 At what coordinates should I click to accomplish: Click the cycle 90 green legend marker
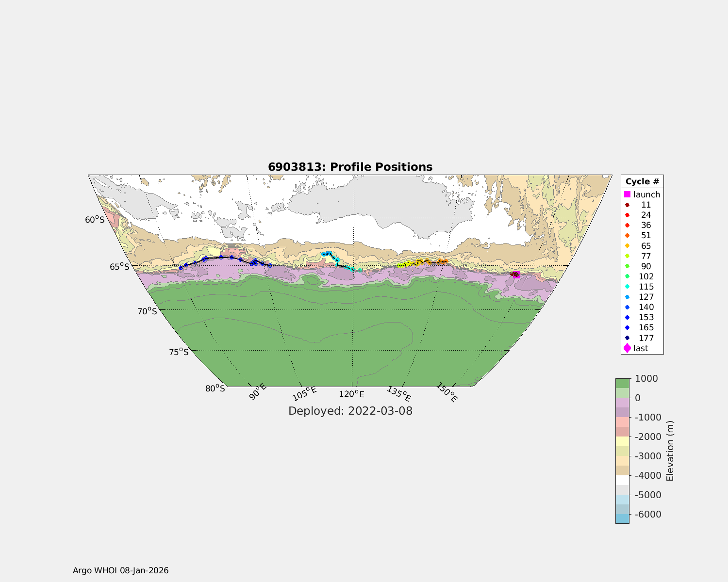coord(627,266)
